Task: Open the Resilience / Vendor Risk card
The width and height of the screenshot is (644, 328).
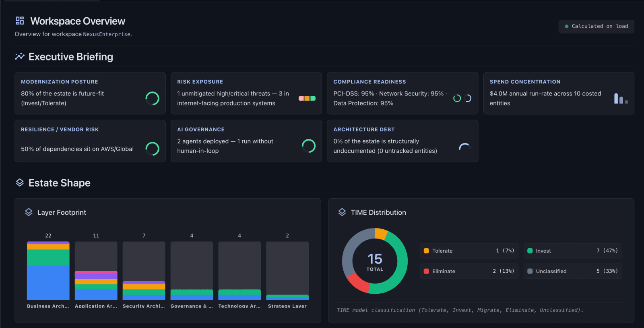Action: [x=90, y=141]
